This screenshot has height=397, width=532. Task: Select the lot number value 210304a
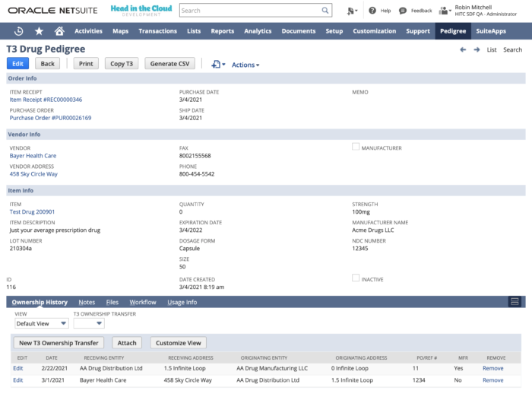pyautogui.click(x=21, y=248)
